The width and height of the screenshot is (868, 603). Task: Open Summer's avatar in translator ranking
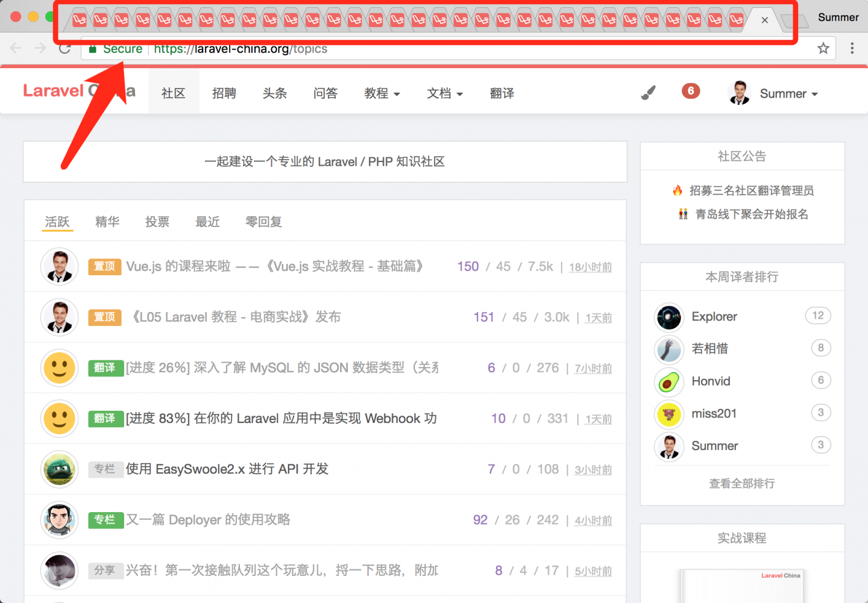point(669,446)
